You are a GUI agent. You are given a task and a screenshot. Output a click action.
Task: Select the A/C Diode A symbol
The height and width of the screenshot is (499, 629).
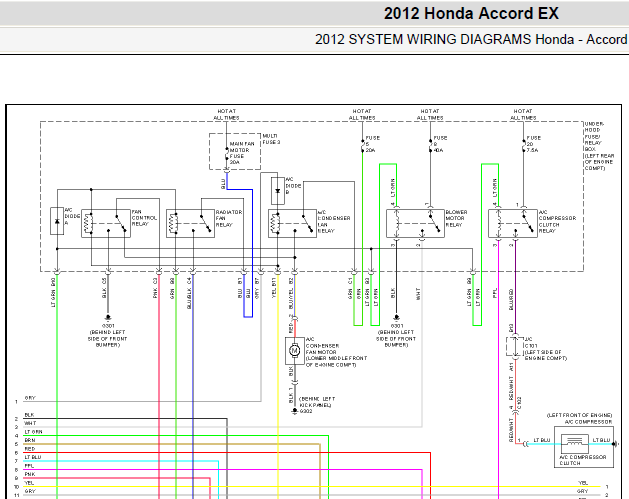click(x=57, y=221)
